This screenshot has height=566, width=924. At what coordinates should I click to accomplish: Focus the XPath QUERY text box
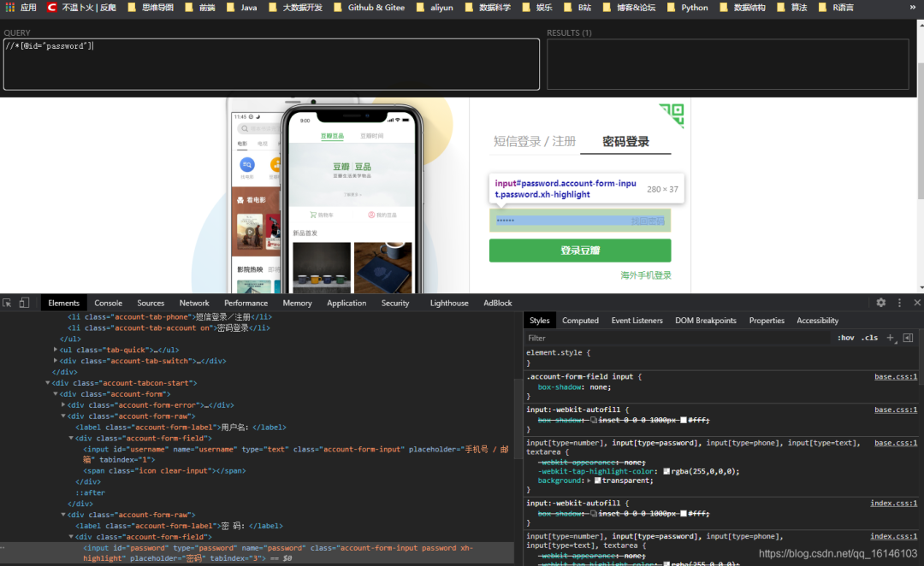[271, 64]
